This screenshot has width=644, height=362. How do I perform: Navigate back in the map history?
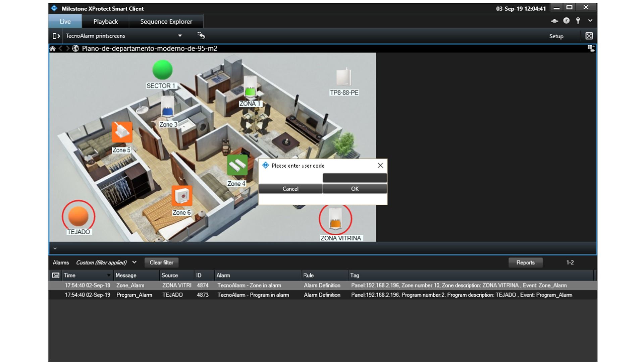pos(60,49)
